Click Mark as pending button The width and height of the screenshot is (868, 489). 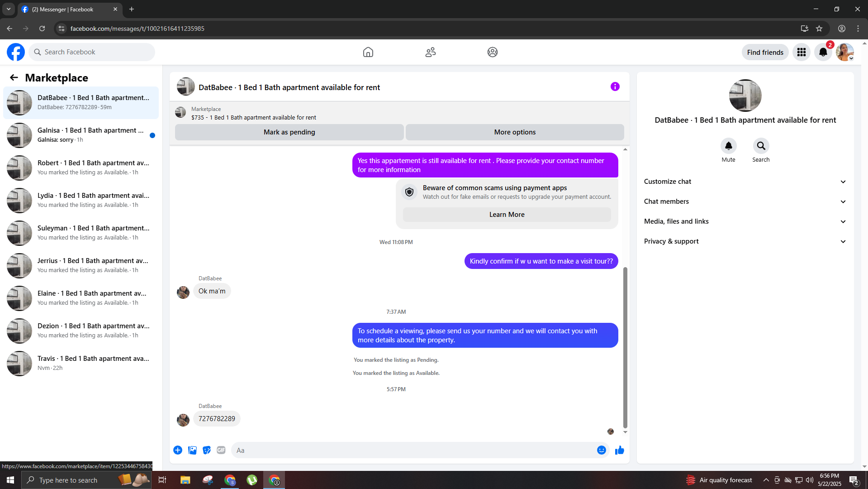coord(289,132)
